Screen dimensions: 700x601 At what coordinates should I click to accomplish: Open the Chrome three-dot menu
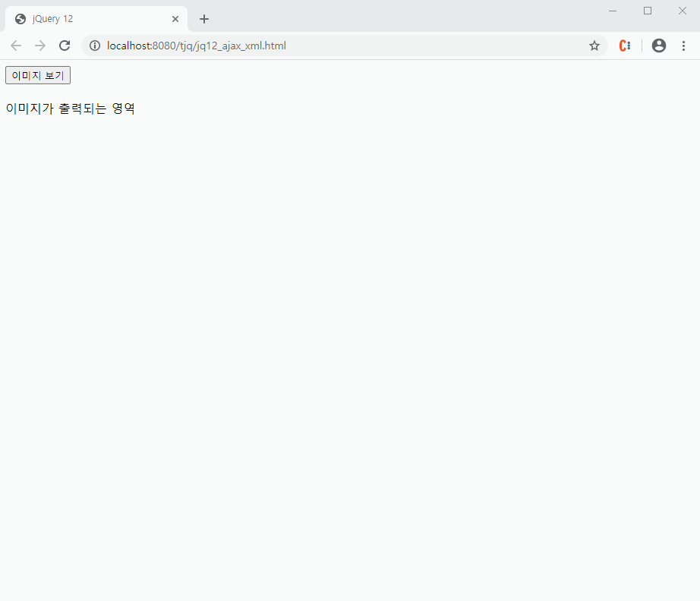click(683, 46)
